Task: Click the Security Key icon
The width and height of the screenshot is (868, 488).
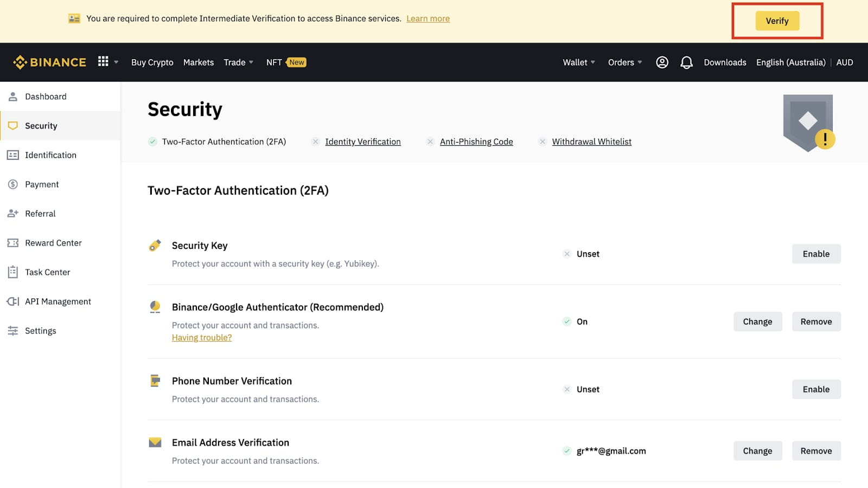Action: [155, 245]
